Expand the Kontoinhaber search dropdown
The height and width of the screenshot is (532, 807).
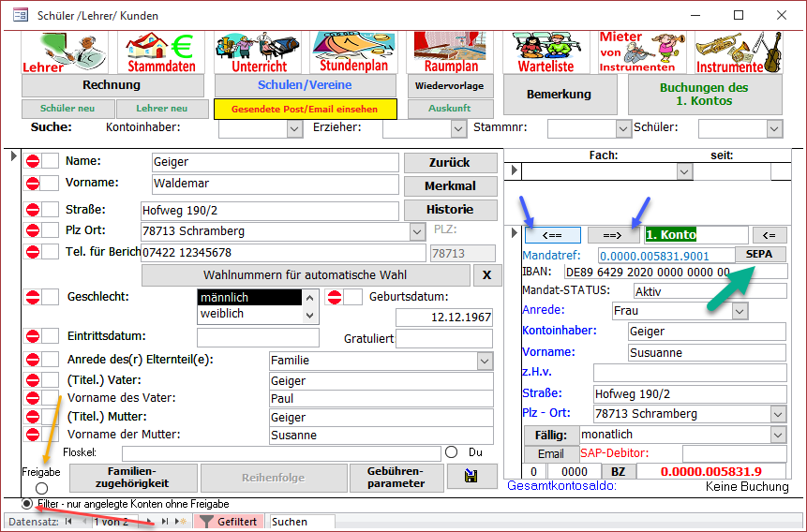click(294, 128)
